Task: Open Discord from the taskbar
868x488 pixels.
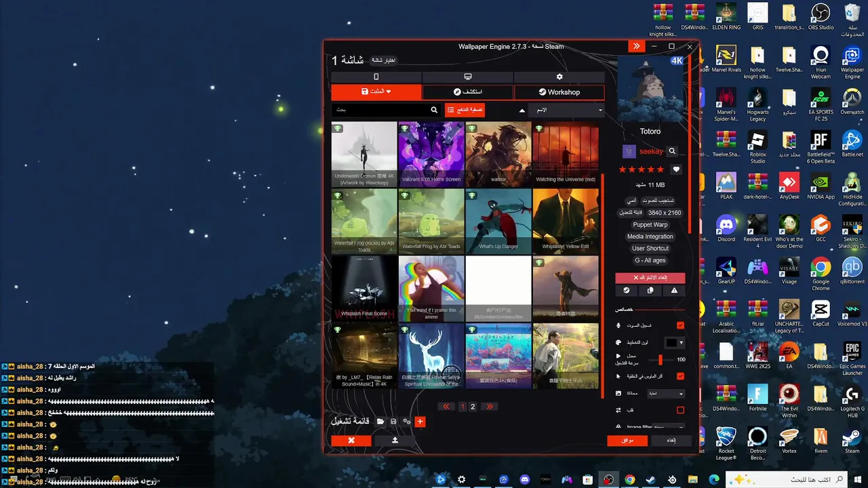Action: tap(524, 479)
